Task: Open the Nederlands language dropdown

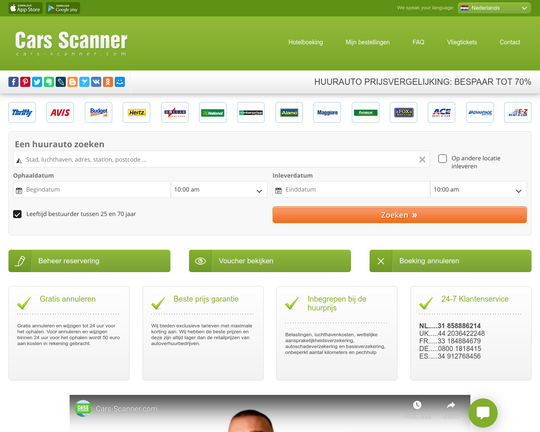Action: (494, 8)
